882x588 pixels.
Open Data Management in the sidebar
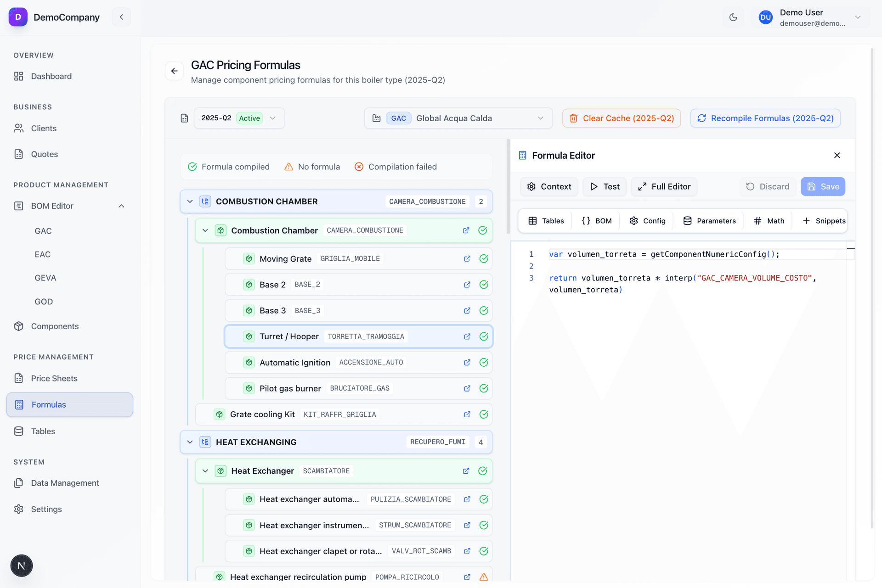pyautogui.click(x=70, y=483)
